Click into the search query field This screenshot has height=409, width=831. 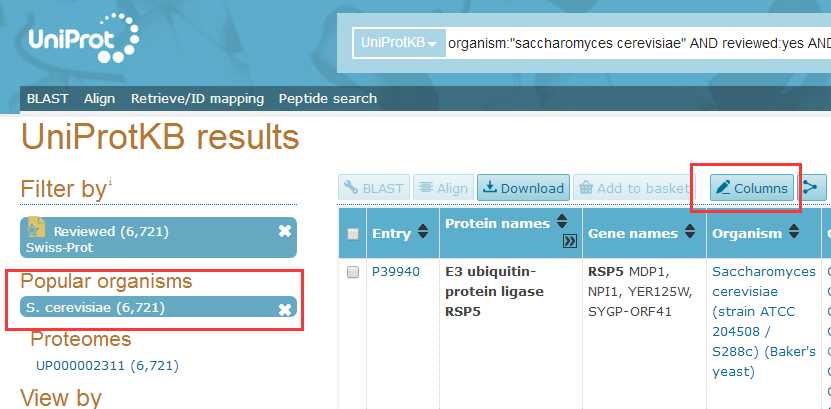tap(639, 43)
